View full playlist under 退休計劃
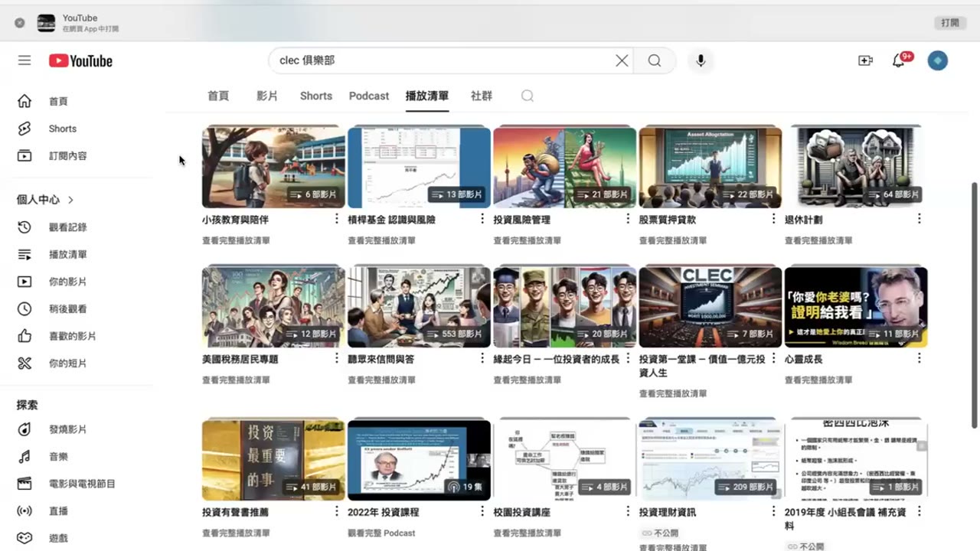This screenshot has height=551, width=980. click(x=818, y=240)
